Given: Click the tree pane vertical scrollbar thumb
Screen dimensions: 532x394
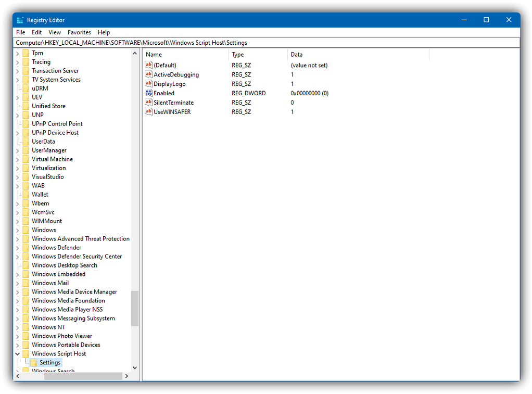Looking at the screenshot, I should (135, 308).
